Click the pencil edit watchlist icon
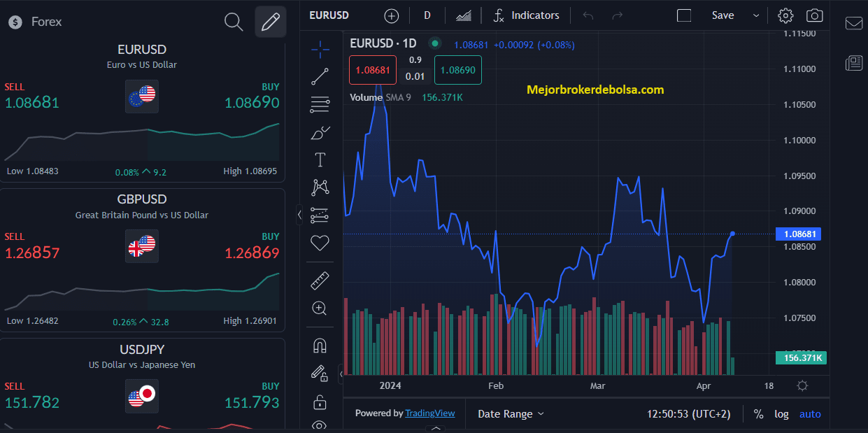The width and height of the screenshot is (868, 433). coord(270,22)
